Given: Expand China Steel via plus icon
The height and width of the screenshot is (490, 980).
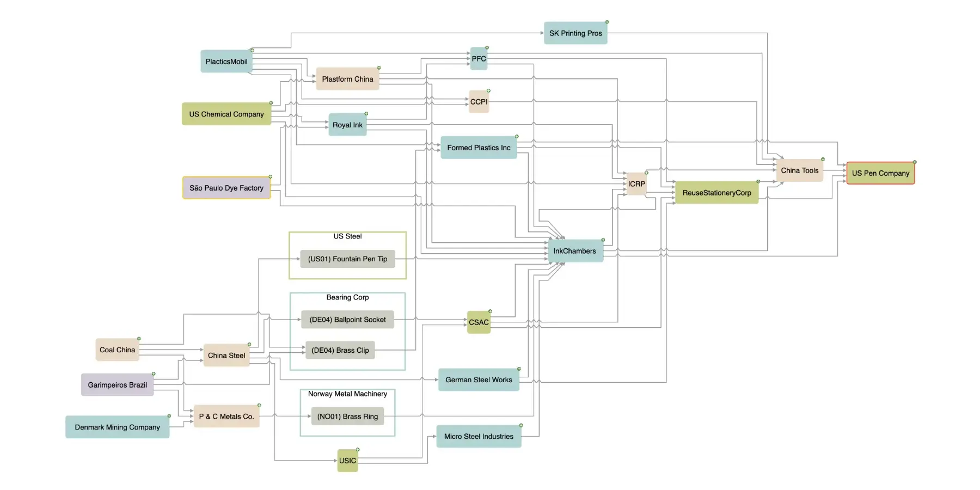Looking at the screenshot, I should (249, 345).
